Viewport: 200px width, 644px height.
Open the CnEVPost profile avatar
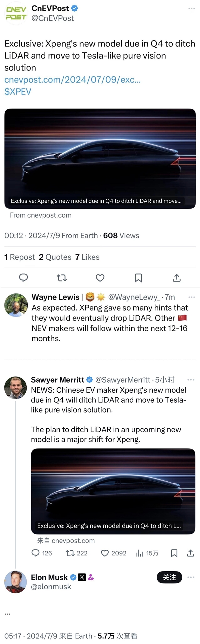16,13
